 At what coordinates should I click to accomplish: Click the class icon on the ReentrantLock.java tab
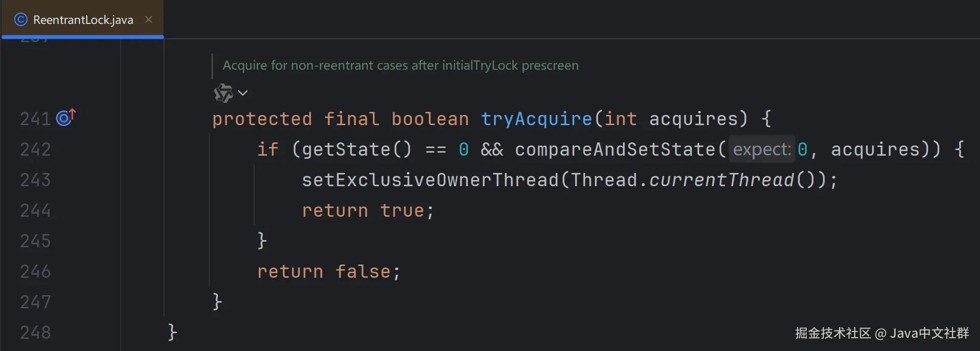21,20
